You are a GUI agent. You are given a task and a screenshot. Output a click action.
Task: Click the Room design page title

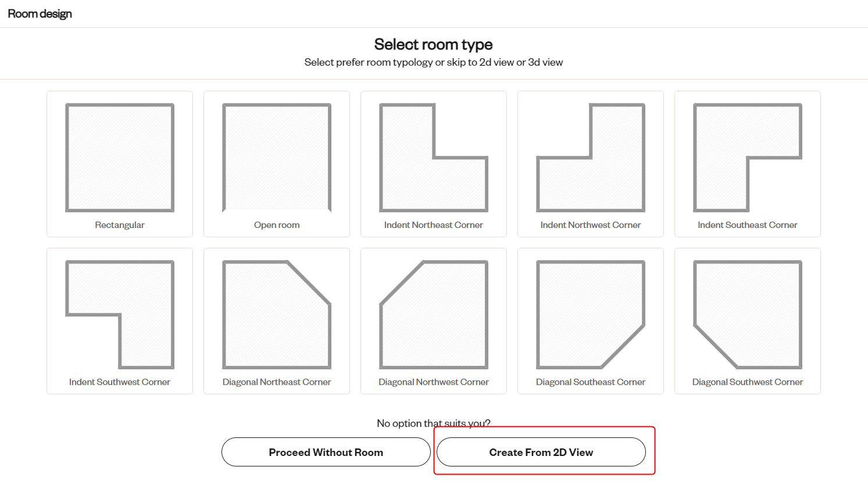pyautogui.click(x=40, y=14)
